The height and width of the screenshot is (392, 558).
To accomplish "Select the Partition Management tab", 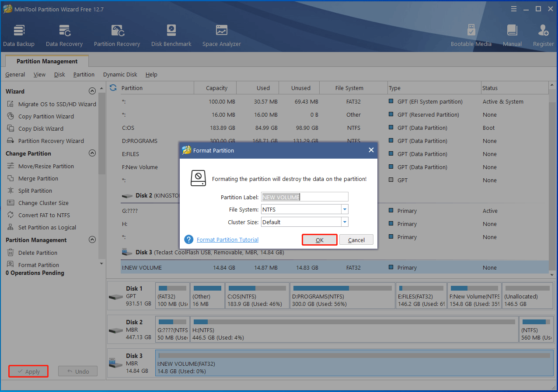I will click(47, 61).
